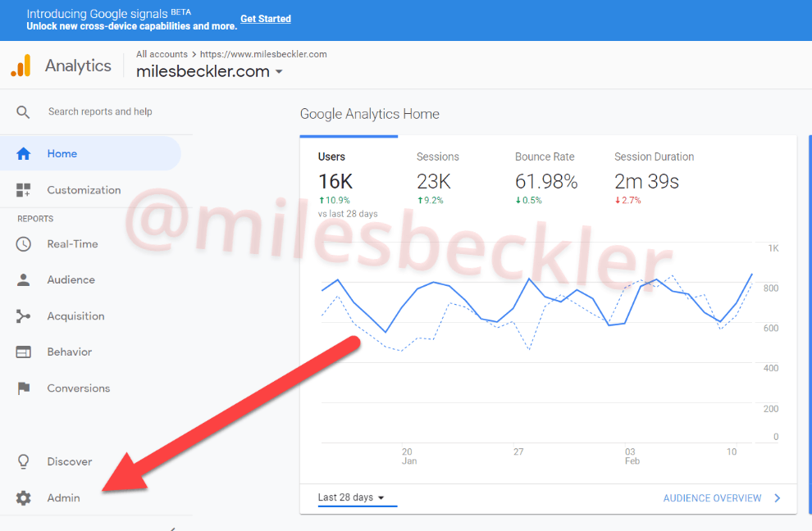This screenshot has height=531, width=812.
Task: Click the Home house icon
Action: pos(23,154)
